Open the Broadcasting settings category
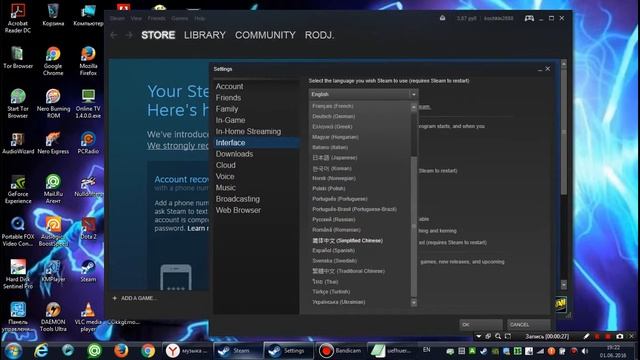The image size is (640, 360). pos(238,199)
